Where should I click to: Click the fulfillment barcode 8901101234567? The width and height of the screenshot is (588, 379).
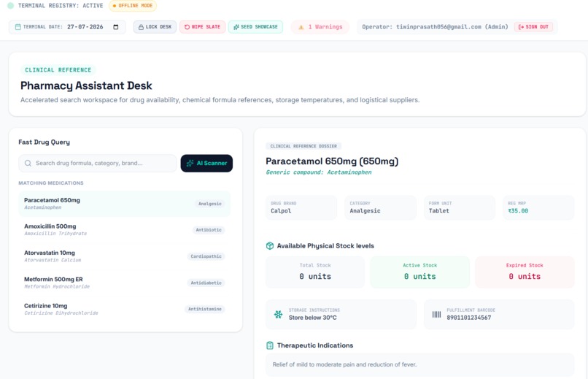pyautogui.click(x=469, y=318)
